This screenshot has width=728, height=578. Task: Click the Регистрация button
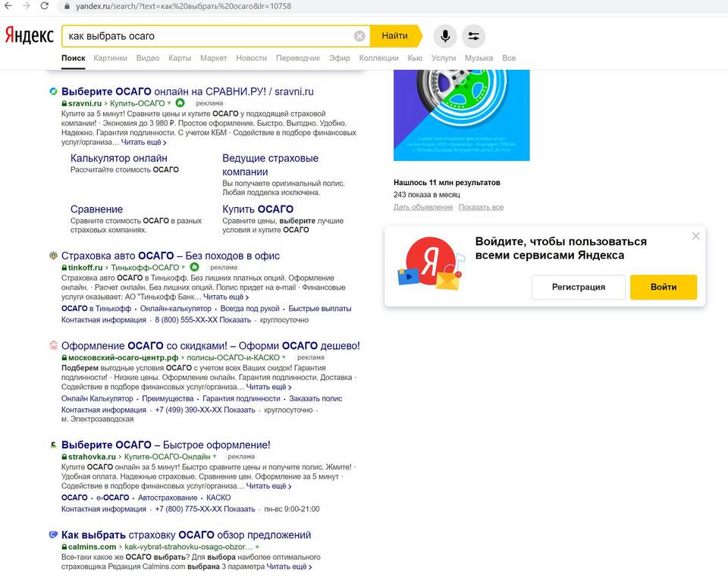[579, 287]
